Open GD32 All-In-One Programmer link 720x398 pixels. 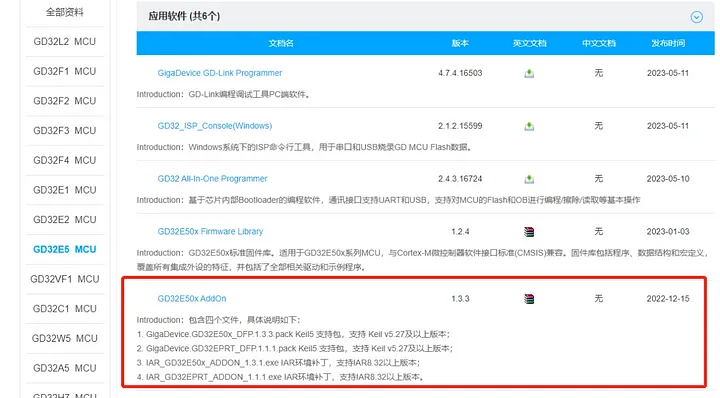pyautogui.click(x=212, y=179)
